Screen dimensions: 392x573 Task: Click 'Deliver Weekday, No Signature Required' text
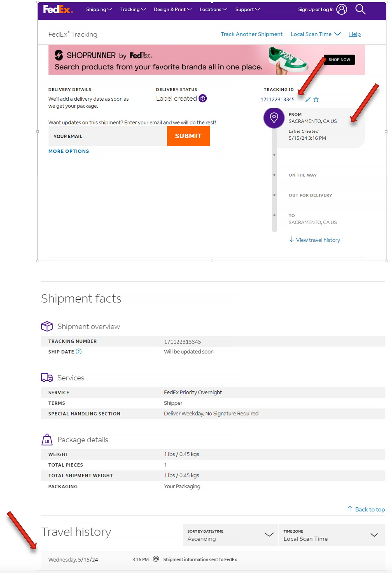(211, 413)
